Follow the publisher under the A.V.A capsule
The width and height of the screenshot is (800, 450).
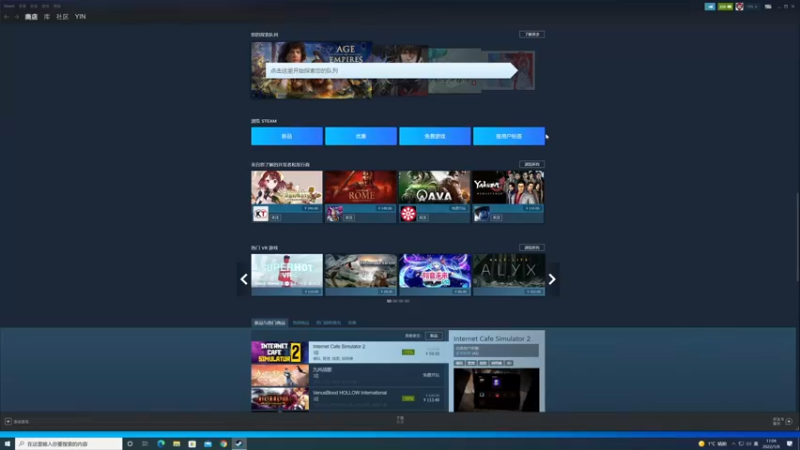click(422, 217)
